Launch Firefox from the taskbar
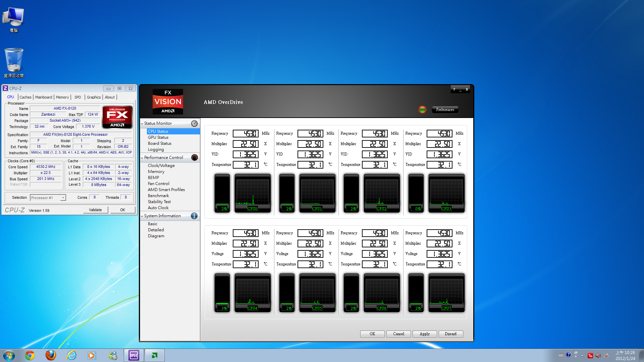This screenshot has height=362, width=644. pos(51,355)
